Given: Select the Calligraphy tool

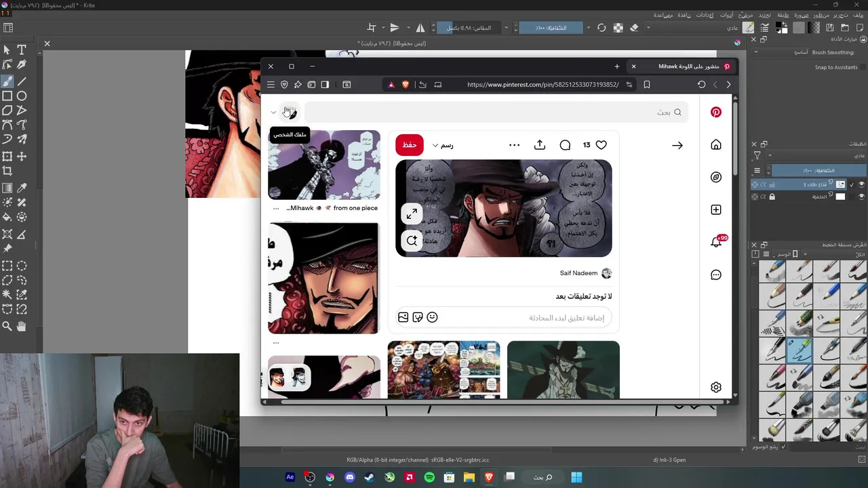Looking at the screenshot, I should click(x=22, y=64).
